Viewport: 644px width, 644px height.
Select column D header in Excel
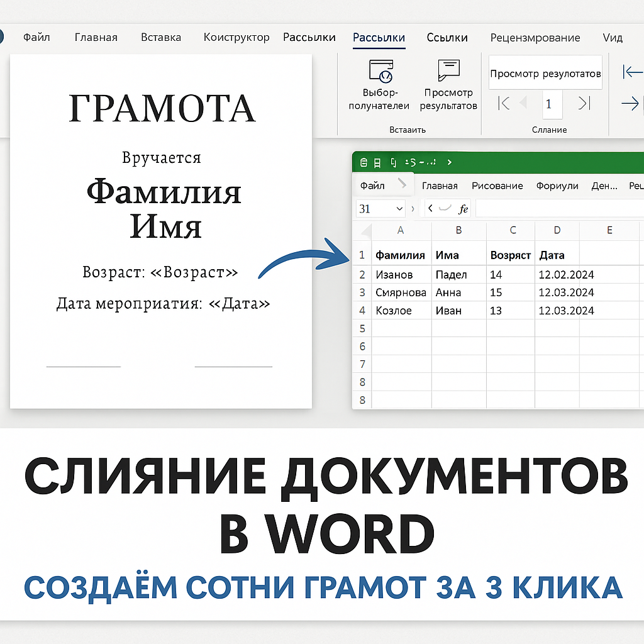[x=557, y=230]
